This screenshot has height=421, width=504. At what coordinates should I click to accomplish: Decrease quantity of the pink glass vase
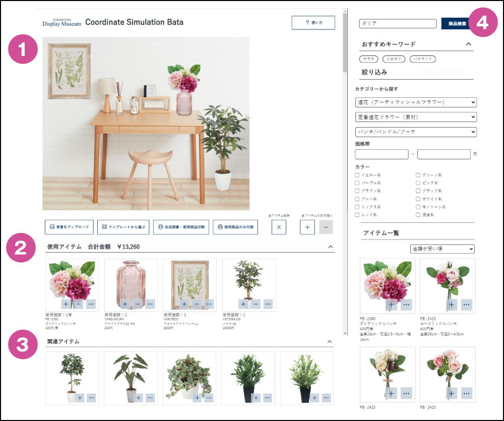pos(138,304)
